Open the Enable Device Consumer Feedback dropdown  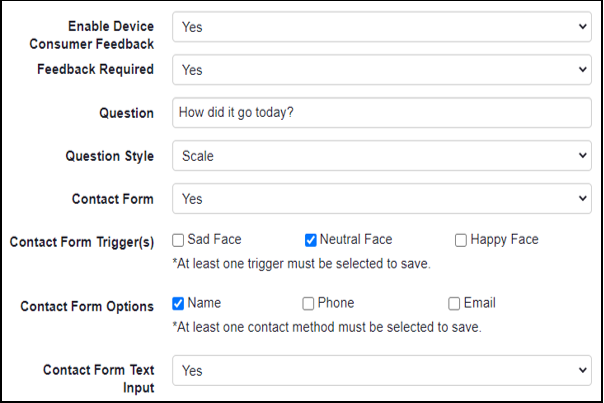pos(381,27)
